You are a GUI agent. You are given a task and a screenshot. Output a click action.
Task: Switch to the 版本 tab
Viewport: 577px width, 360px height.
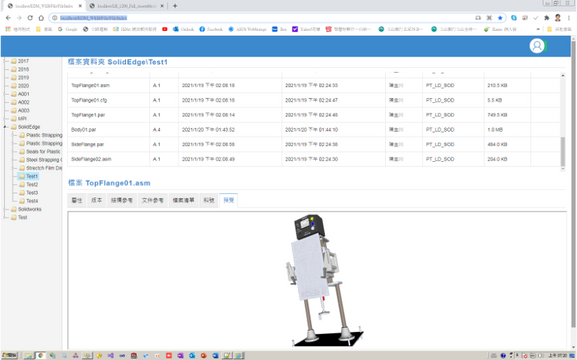[96, 200]
